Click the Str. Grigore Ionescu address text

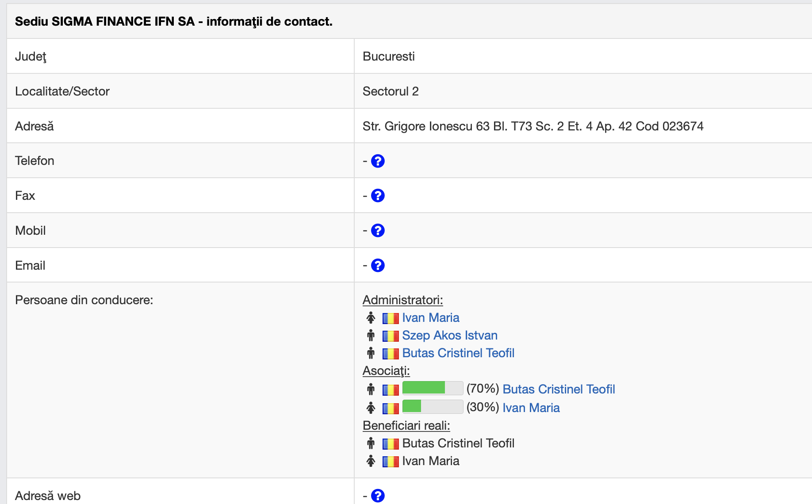click(532, 126)
